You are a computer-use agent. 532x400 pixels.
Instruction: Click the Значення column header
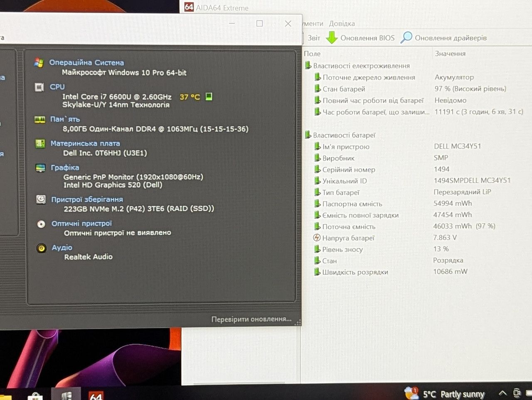point(450,54)
